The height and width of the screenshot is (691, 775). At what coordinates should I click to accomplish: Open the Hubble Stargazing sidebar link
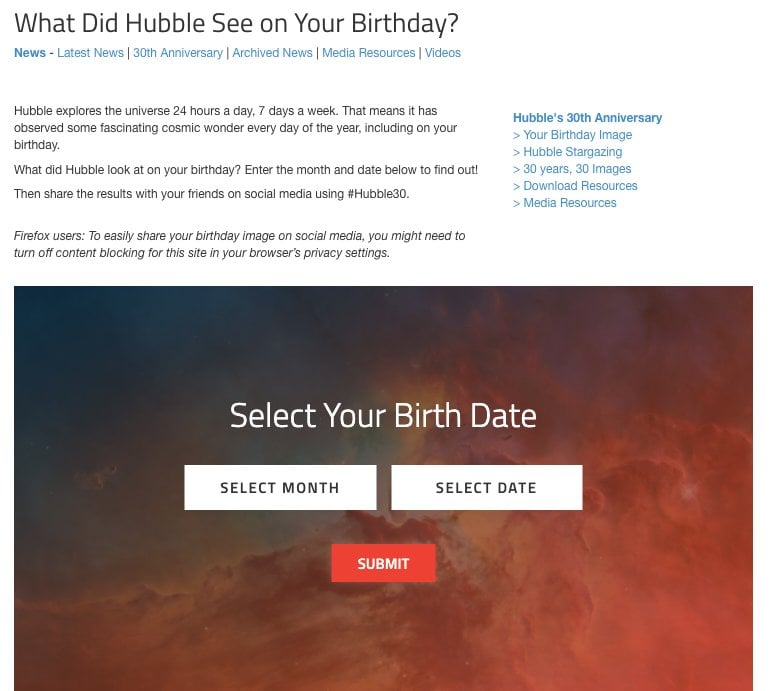click(572, 152)
